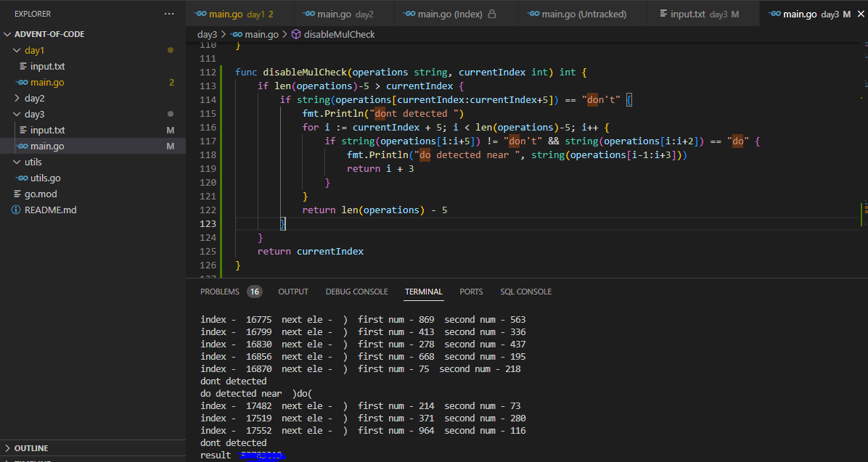Open the main.go day2 editor tab
Viewport: 868px width, 462px height.
click(x=345, y=14)
